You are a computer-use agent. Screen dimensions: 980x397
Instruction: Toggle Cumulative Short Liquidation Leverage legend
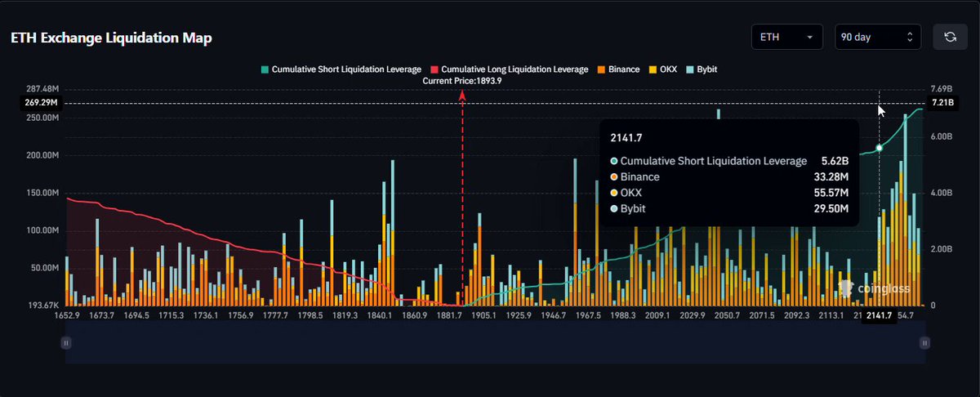341,69
